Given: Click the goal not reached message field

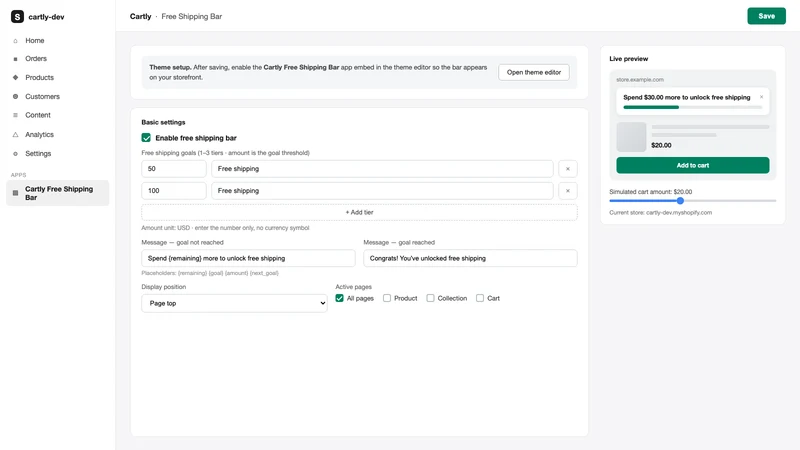Looking at the screenshot, I should point(248,258).
